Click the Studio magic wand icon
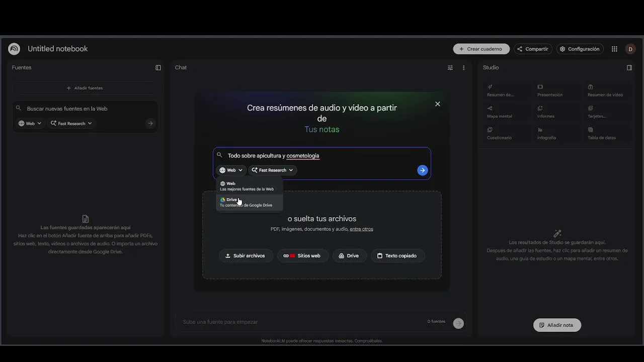Image resolution: width=644 pixels, height=362 pixels. pos(557,233)
